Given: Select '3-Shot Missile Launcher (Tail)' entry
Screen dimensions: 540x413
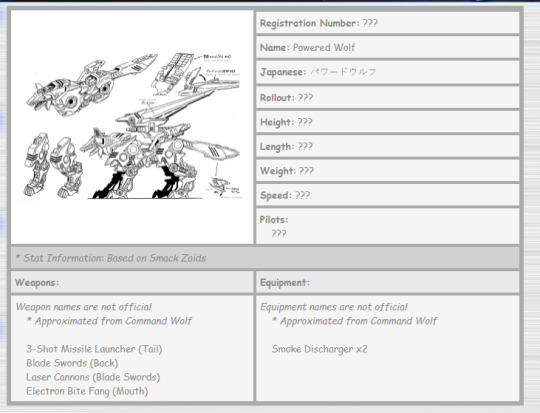Looking at the screenshot, I should click(x=94, y=349).
